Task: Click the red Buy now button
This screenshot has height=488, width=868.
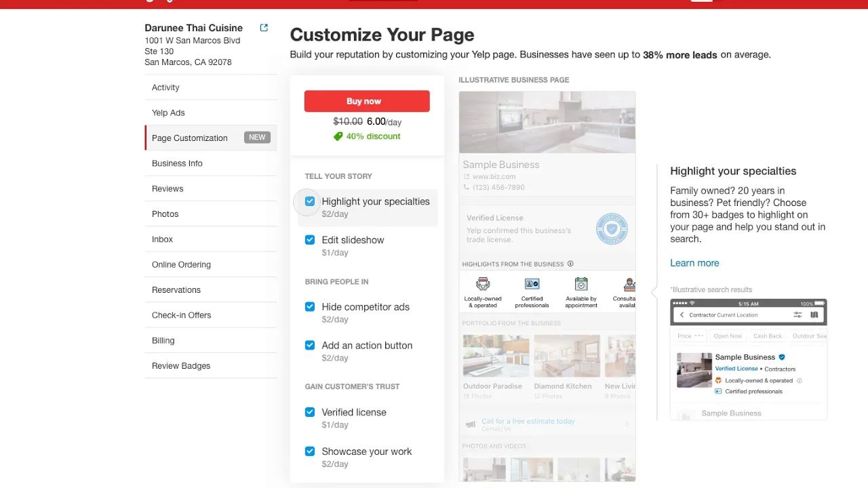Action: pyautogui.click(x=367, y=101)
